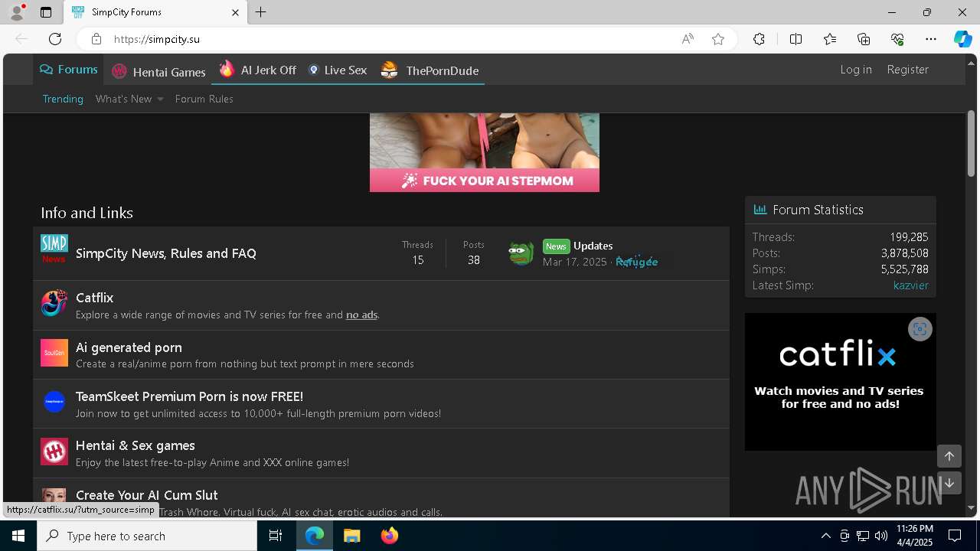Click the volume speaker tray icon
The image size is (980, 551).
881,536
